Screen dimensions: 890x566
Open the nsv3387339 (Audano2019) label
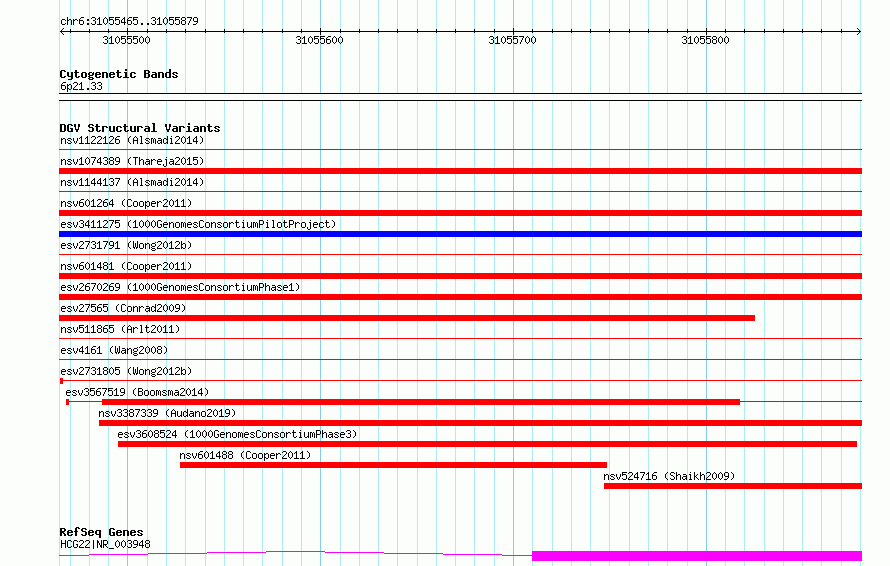167,413
